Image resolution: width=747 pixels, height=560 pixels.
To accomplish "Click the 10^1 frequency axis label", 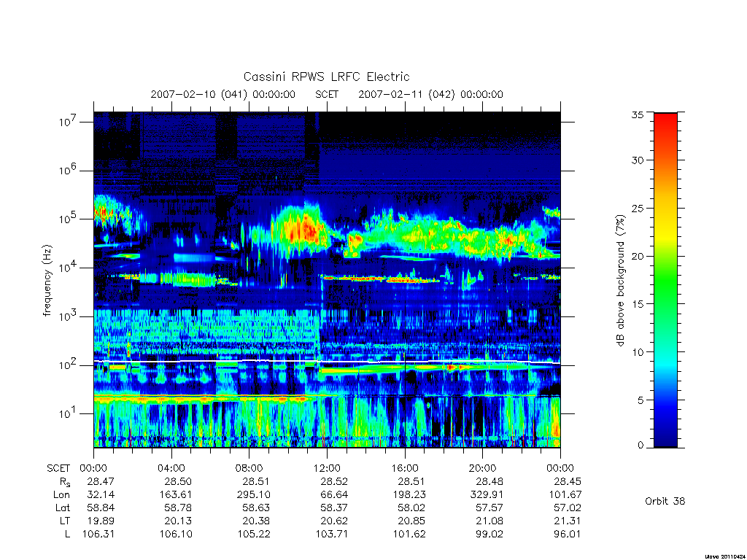I will point(68,413).
